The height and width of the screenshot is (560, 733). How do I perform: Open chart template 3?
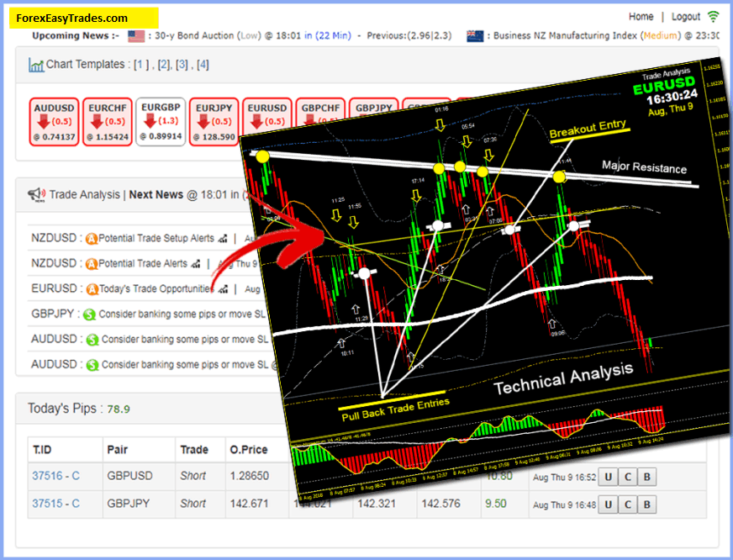click(182, 64)
